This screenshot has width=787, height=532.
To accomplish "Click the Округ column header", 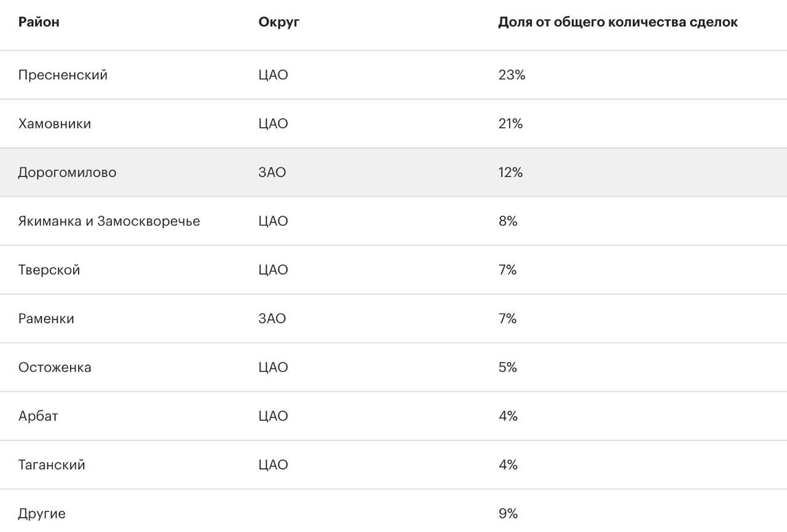I will 279,22.
